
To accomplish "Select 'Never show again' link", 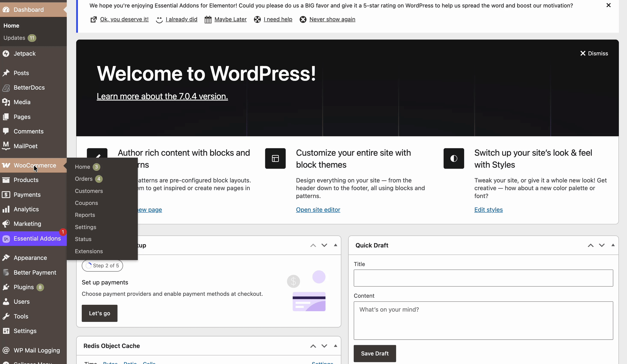I will (332, 19).
